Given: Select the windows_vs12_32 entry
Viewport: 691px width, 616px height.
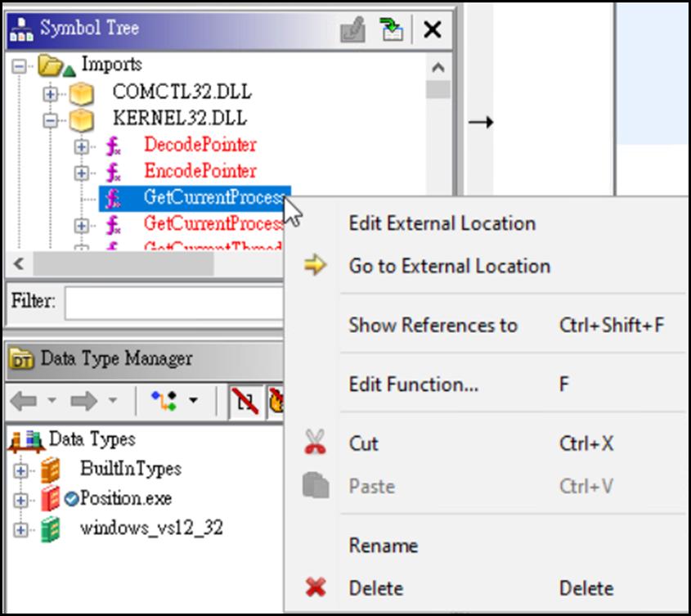Looking at the screenshot, I should (x=151, y=528).
